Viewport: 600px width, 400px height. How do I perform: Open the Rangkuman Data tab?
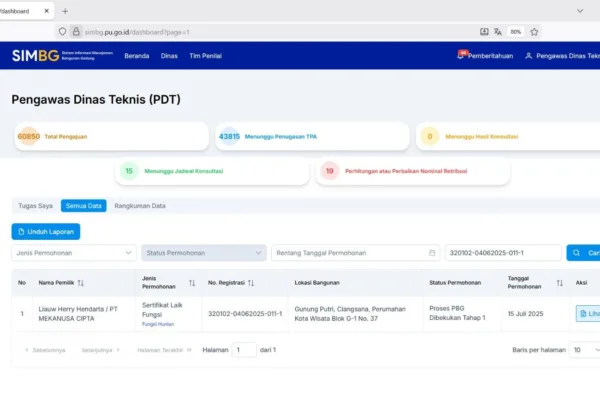[x=140, y=205]
